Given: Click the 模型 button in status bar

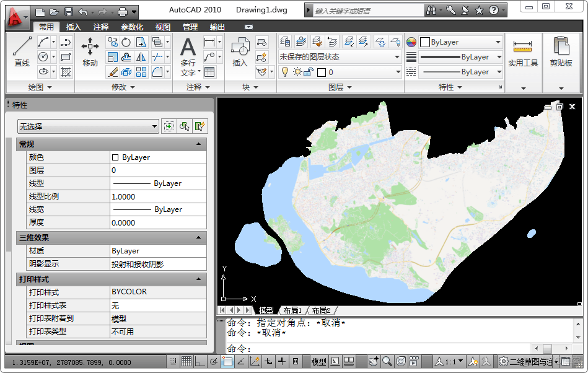Looking at the screenshot, I should point(318,361).
